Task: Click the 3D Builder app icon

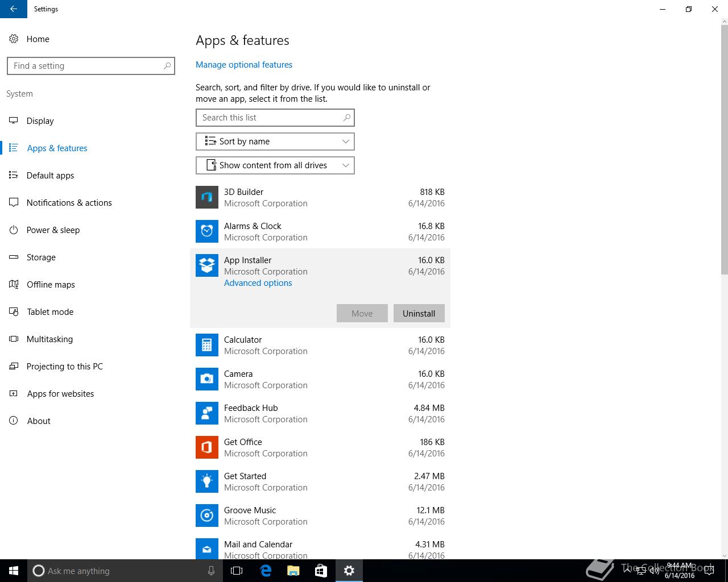Action: pyautogui.click(x=207, y=197)
